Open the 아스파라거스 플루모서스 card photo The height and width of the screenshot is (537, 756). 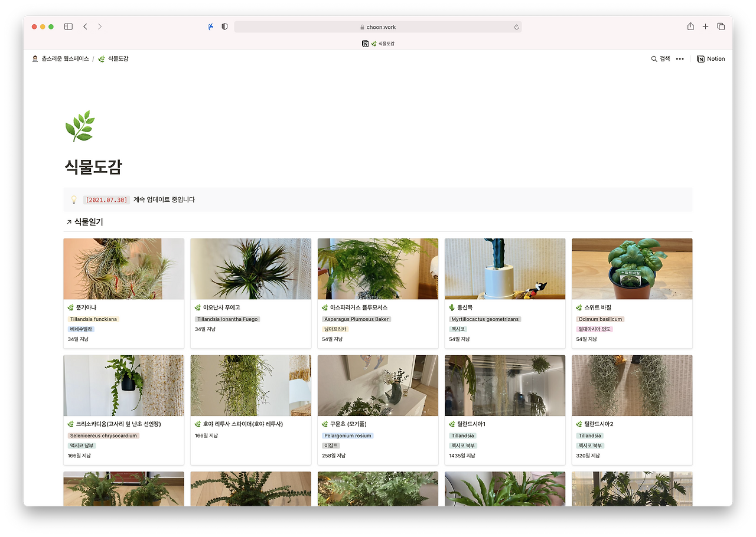tap(378, 269)
